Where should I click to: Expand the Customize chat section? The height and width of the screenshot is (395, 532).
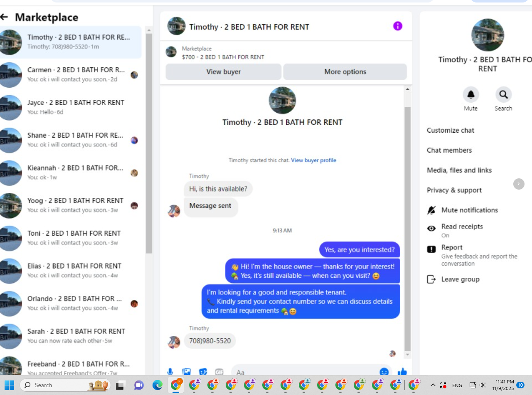(x=451, y=130)
